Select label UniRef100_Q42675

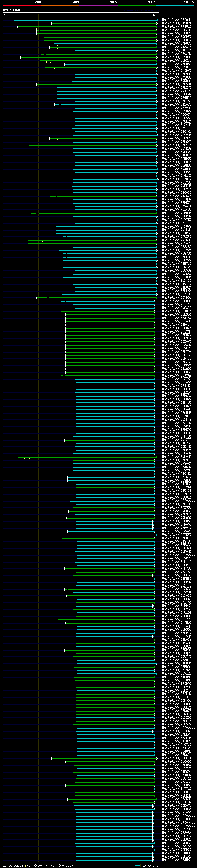pos(176,196)
